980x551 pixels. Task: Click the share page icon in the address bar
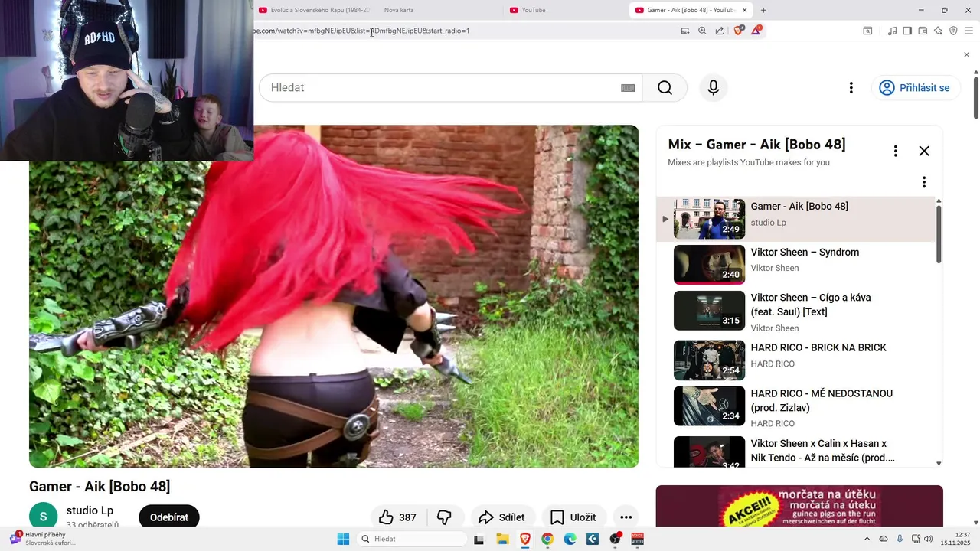point(720,31)
